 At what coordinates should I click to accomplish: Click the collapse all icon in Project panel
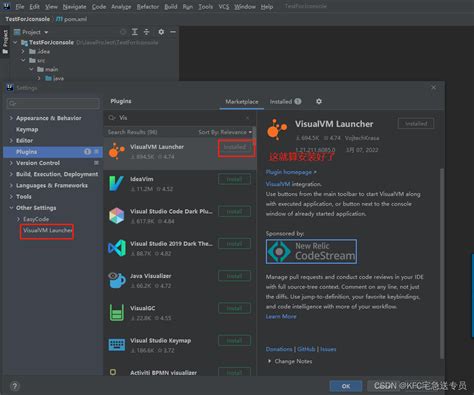(147, 32)
